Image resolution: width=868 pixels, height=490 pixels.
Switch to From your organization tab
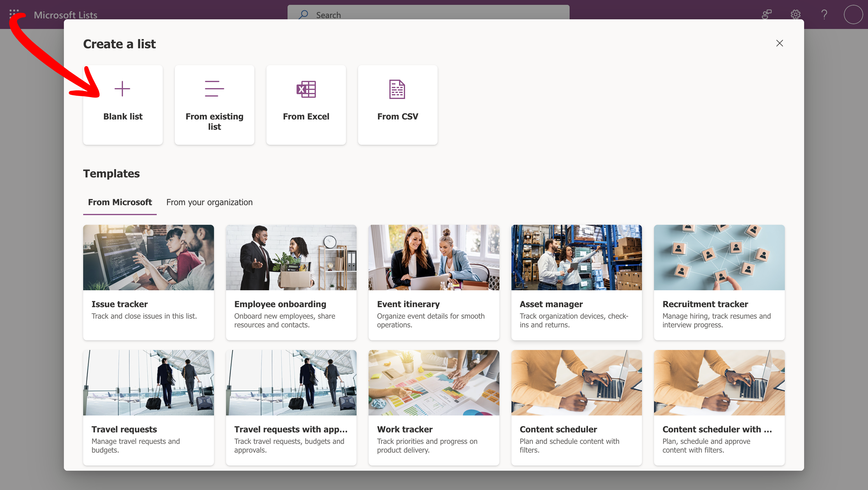(209, 202)
